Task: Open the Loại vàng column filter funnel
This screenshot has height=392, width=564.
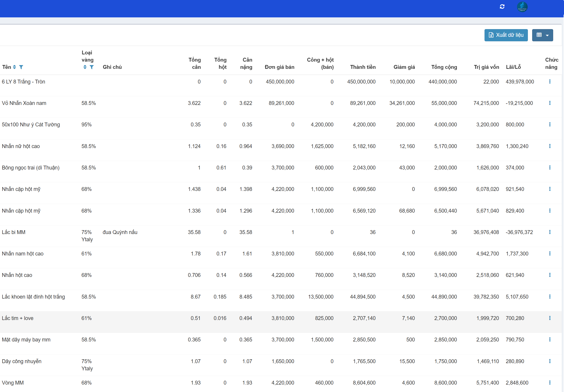Action: pyautogui.click(x=92, y=67)
